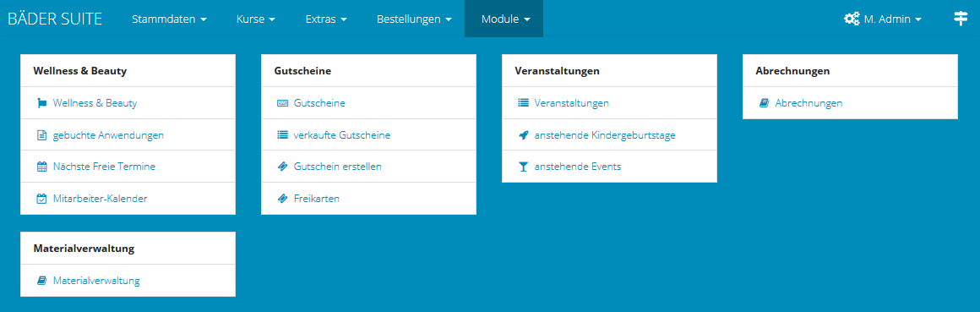Click the list icon for verkaufte Gutscheine
Image resolution: width=980 pixels, height=312 pixels.
282,135
